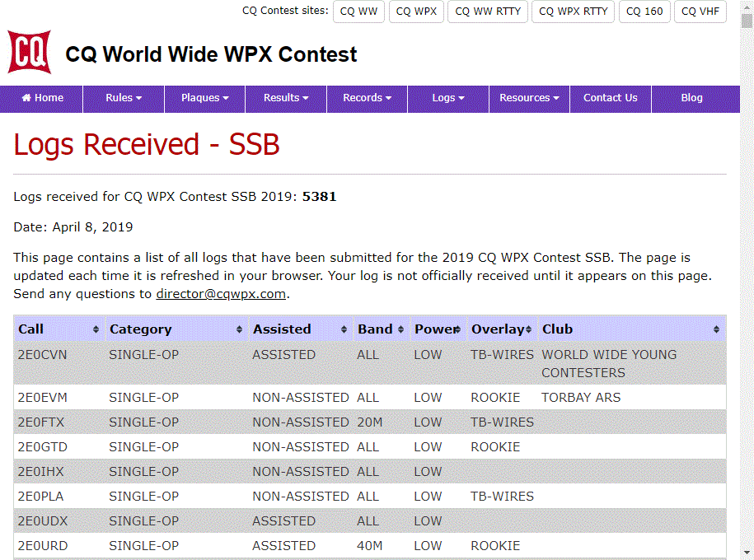Click the CQ red logo
Viewport: 754px width, 560px height.
30,52
